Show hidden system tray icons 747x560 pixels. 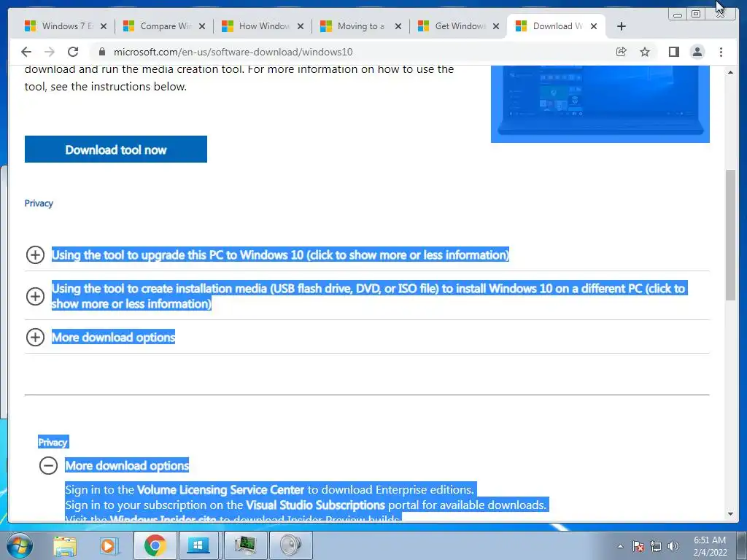(x=620, y=546)
